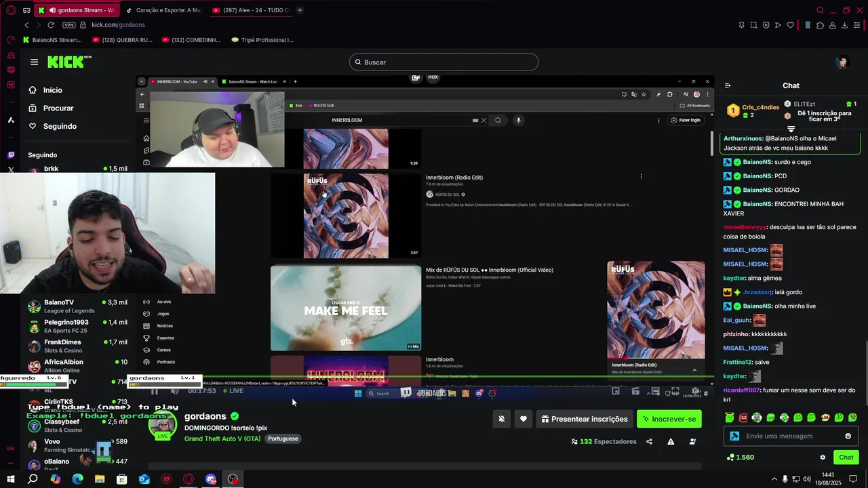
Task: Switch to the Alee - 24 YouTube tab
Action: coord(250,10)
